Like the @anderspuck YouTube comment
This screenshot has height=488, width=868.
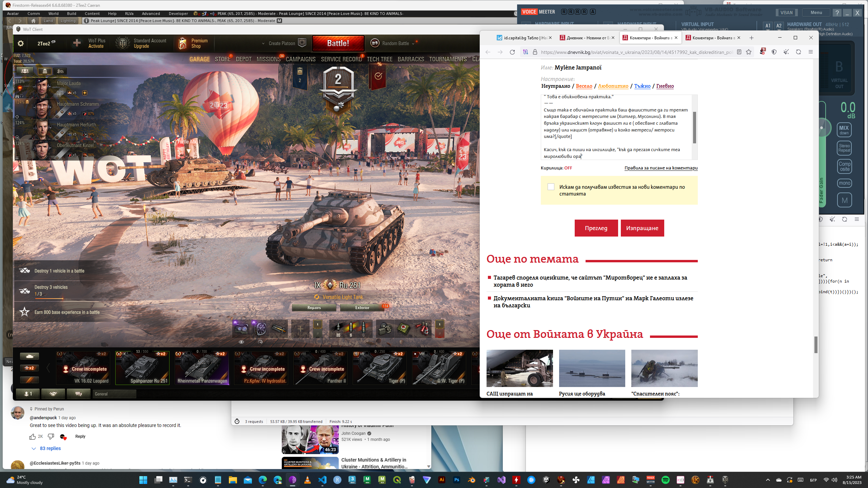pyautogui.click(x=33, y=436)
